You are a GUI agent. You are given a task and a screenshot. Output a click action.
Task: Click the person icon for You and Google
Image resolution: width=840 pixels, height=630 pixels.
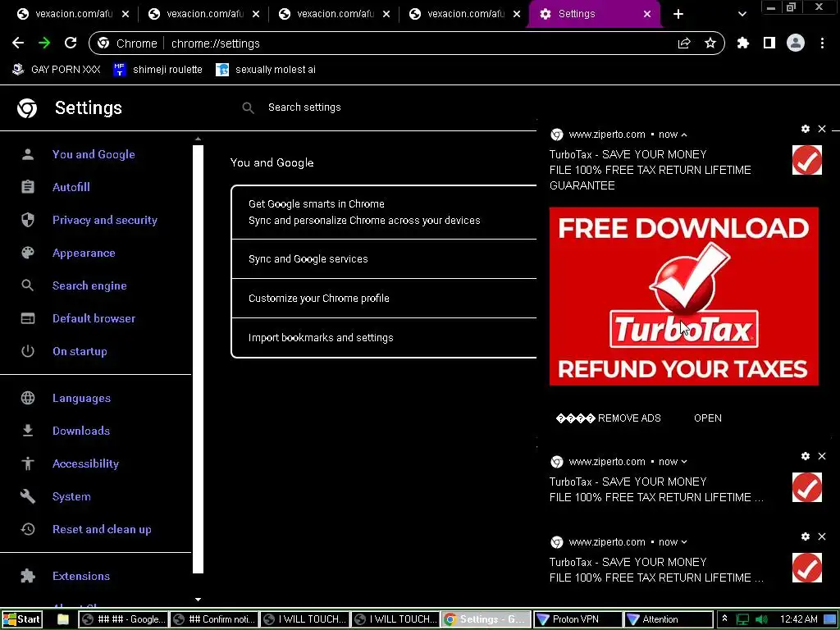28,155
